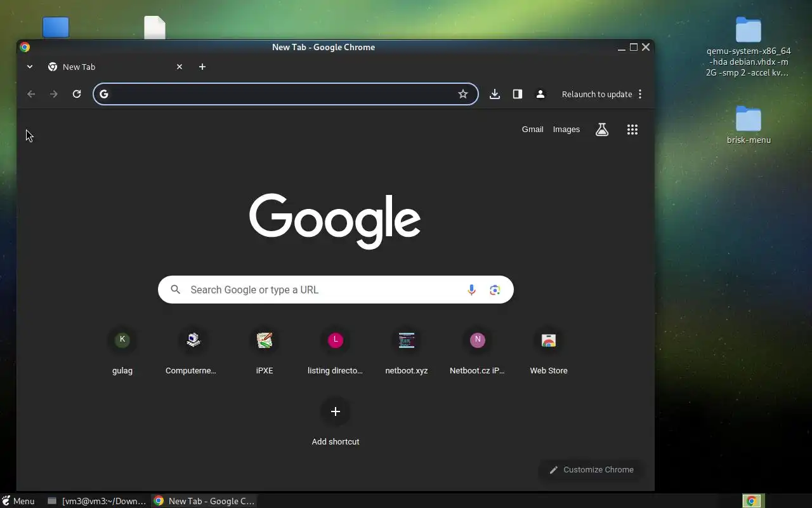
Task: Start voice search with the microphone icon
Action: point(471,290)
